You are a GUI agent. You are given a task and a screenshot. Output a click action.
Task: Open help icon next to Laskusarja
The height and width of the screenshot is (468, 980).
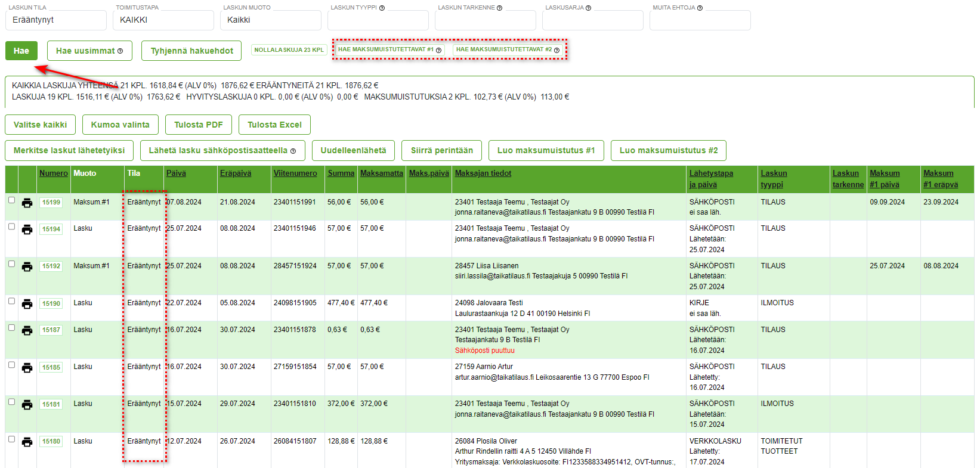click(588, 8)
